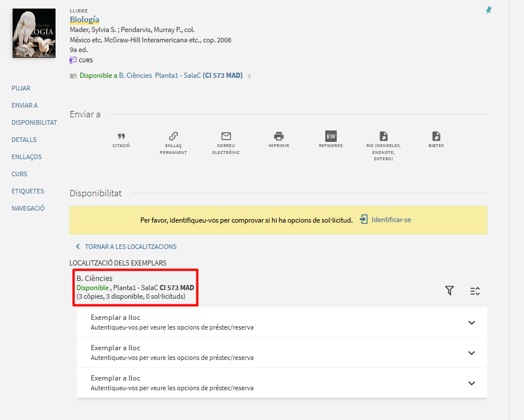Click the Citació quote icon

coord(121,136)
